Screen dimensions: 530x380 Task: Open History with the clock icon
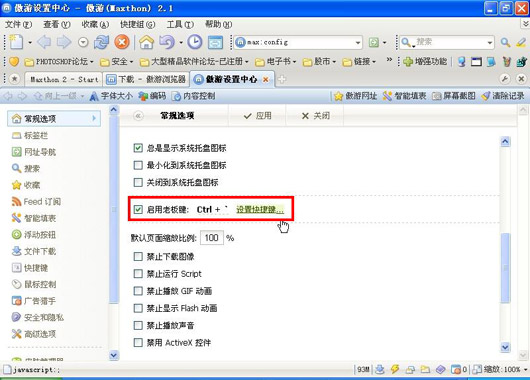pyautogui.click(x=195, y=42)
